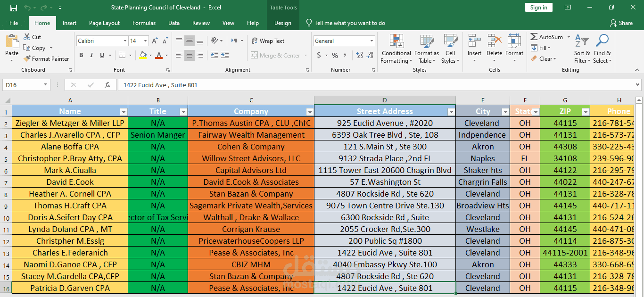The height and width of the screenshot is (297, 644).
Task: Open the Calibri font name dropdown
Action: tap(125, 41)
